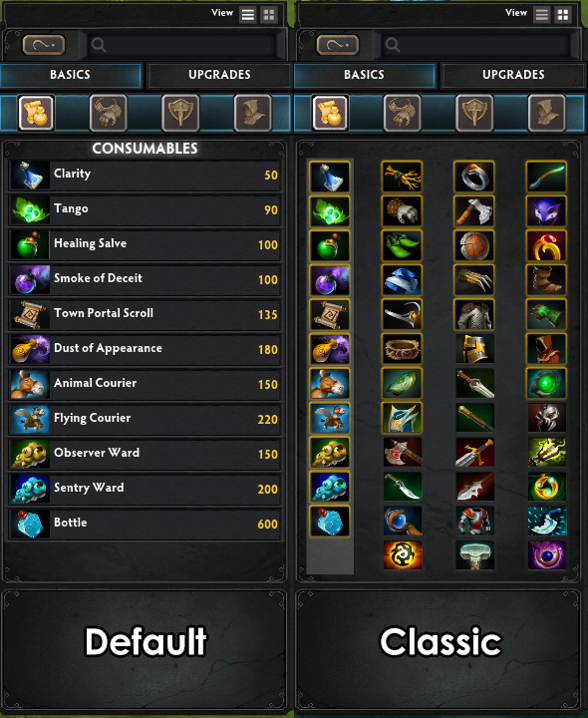The width and height of the screenshot is (588, 718).
Task: Open the Basics tab in classic shop
Action: click(364, 75)
